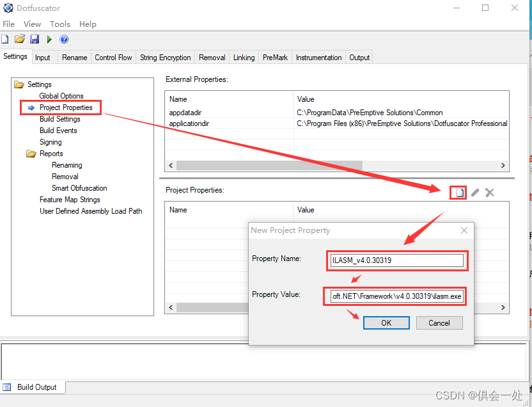Open a project with the folder icon
The width and height of the screenshot is (532, 407).
[20, 39]
